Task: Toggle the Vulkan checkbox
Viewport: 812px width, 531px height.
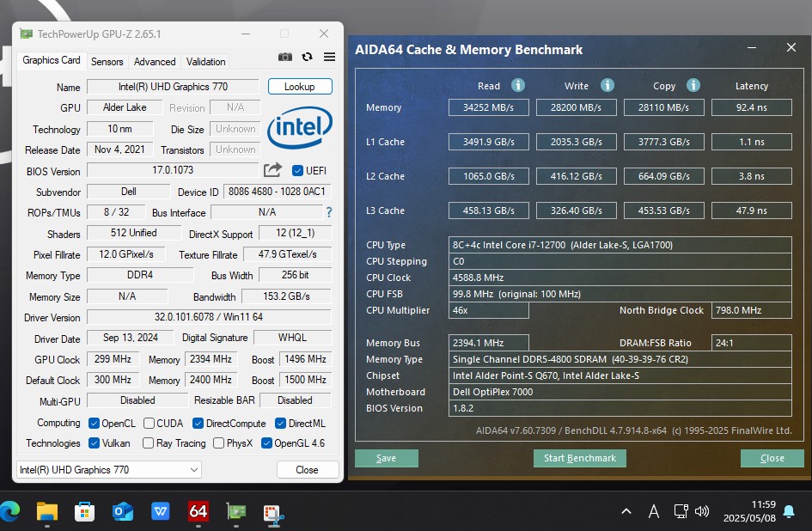Action: tap(94, 443)
